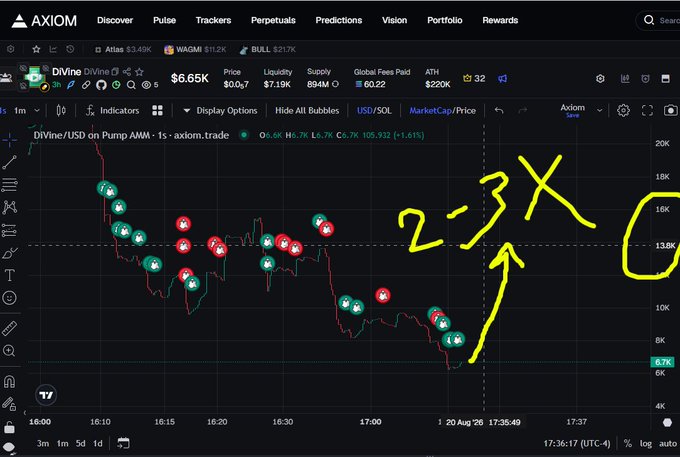Set the chart range to 3m
Screen dimensions: 680x457
(42, 444)
